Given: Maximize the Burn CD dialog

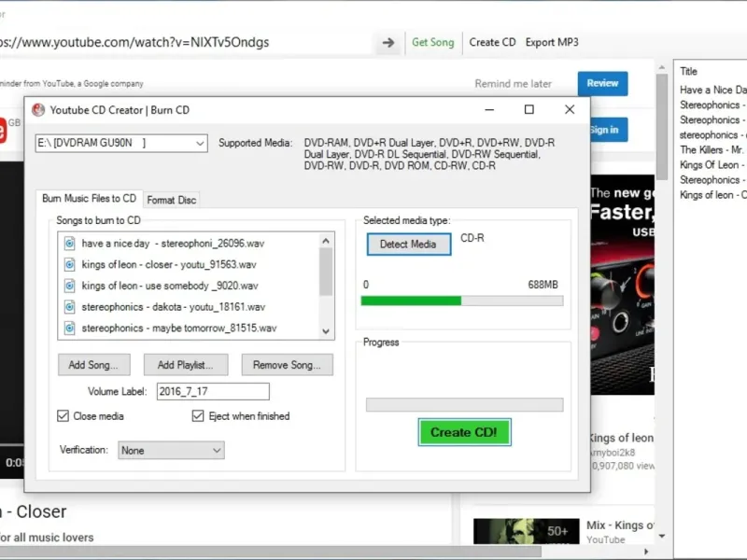Looking at the screenshot, I should pos(529,109).
